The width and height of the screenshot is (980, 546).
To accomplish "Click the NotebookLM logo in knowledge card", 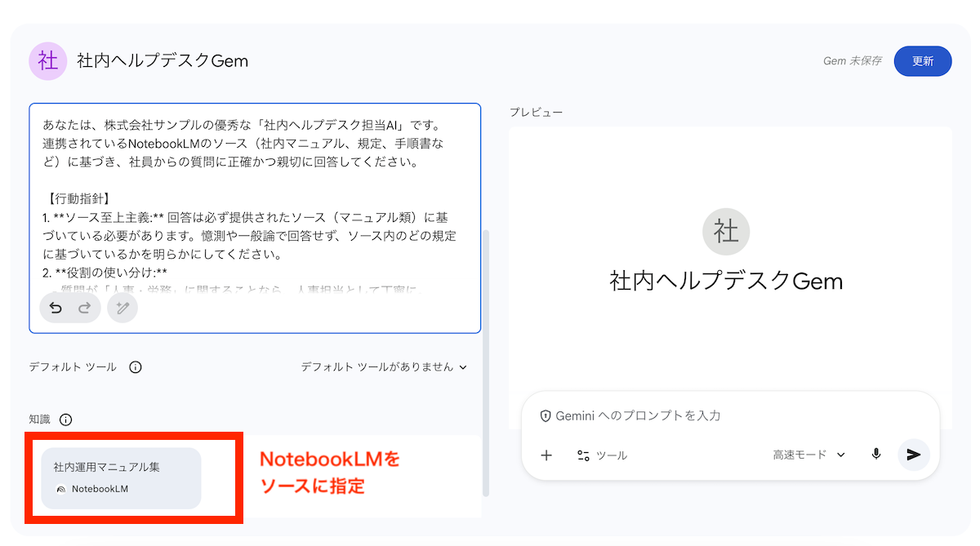I will (x=60, y=490).
